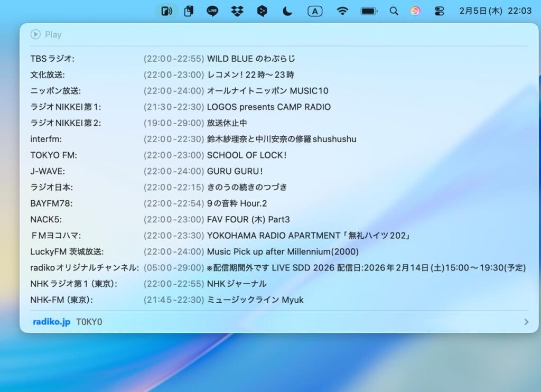Select TBS ラジオ WILD BLUE program

251,59
